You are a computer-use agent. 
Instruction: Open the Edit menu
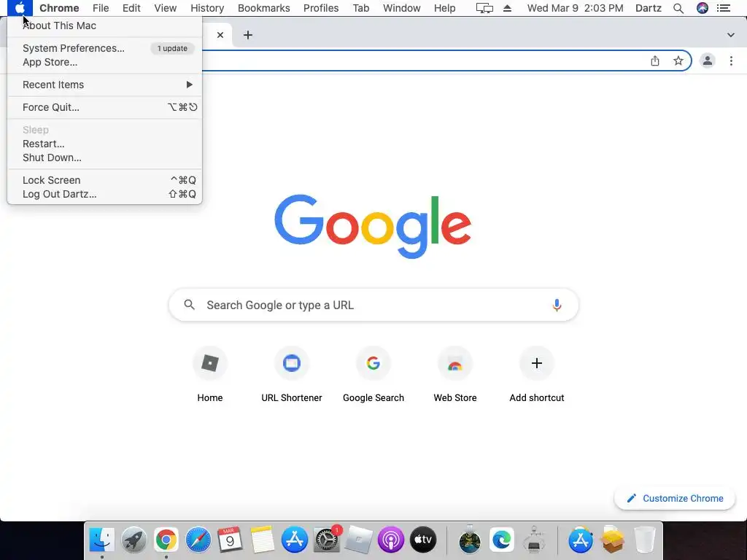click(131, 8)
